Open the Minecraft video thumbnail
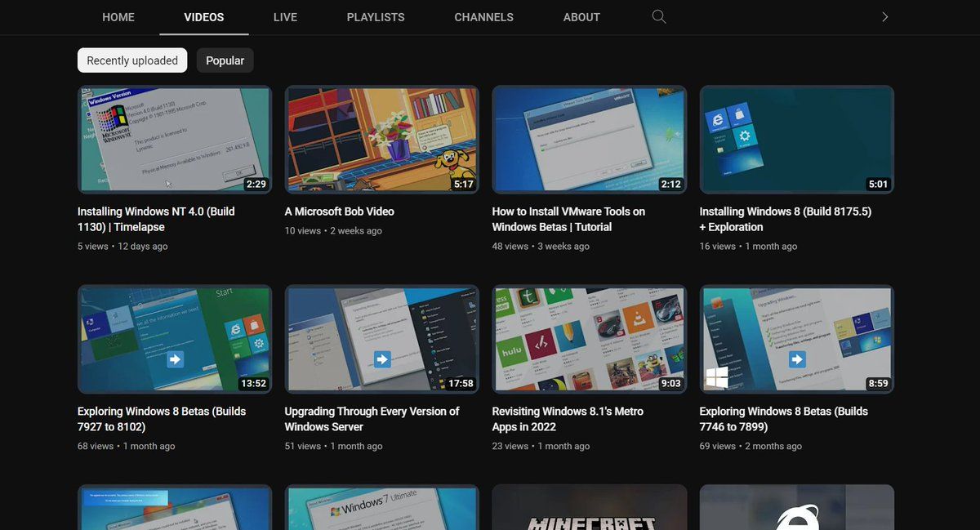The width and height of the screenshot is (980, 530). pos(589,508)
